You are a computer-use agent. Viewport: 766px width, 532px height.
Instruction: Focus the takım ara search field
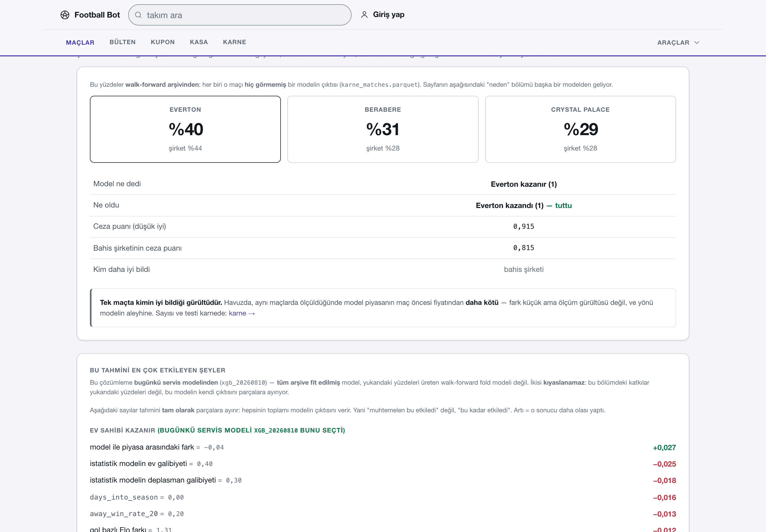(x=240, y=15)
